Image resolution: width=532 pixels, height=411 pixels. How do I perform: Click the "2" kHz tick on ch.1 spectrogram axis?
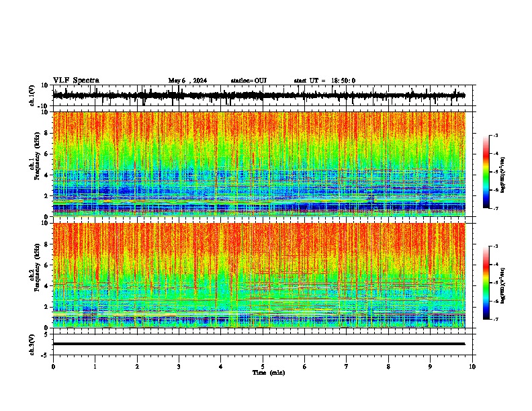coord(47,196)
